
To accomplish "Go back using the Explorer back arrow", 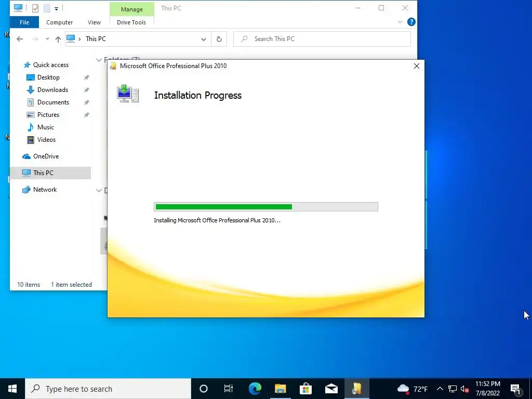I will (20, 39).
